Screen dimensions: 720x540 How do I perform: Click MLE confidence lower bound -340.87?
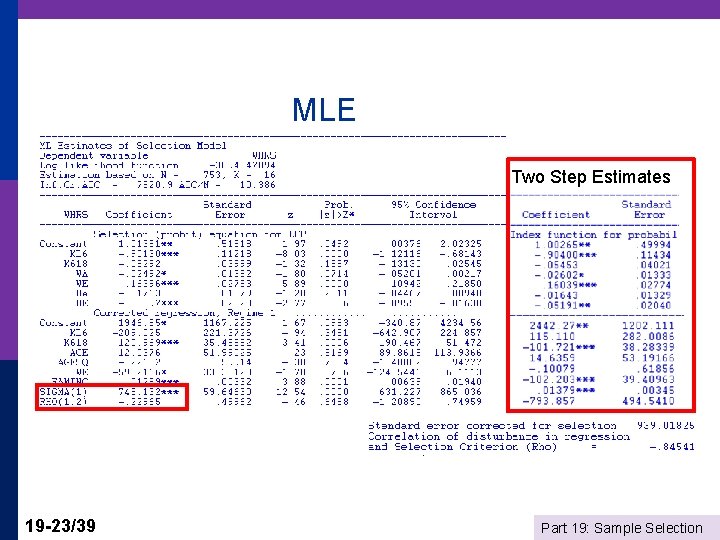(x=397, y=323)
